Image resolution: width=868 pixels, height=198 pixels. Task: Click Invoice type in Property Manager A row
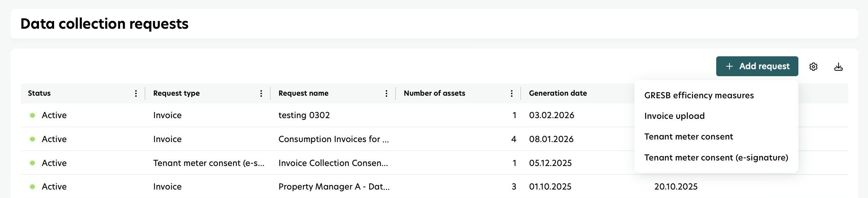tap(168, 187)
